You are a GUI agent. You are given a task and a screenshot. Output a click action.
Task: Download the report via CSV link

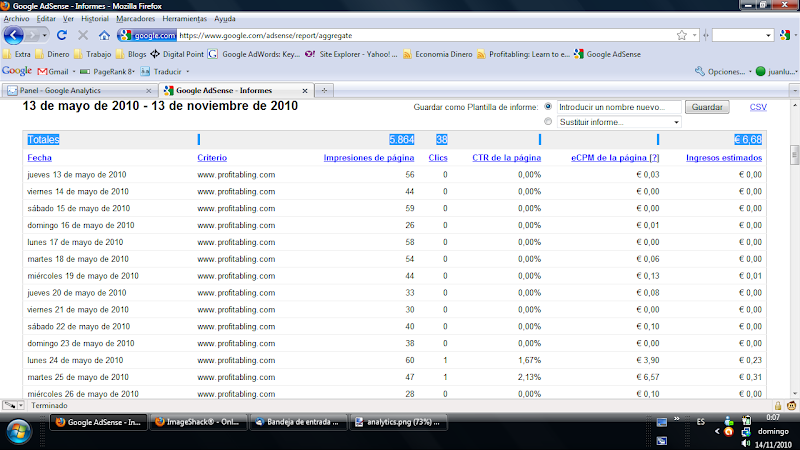(x=758, y=107)
